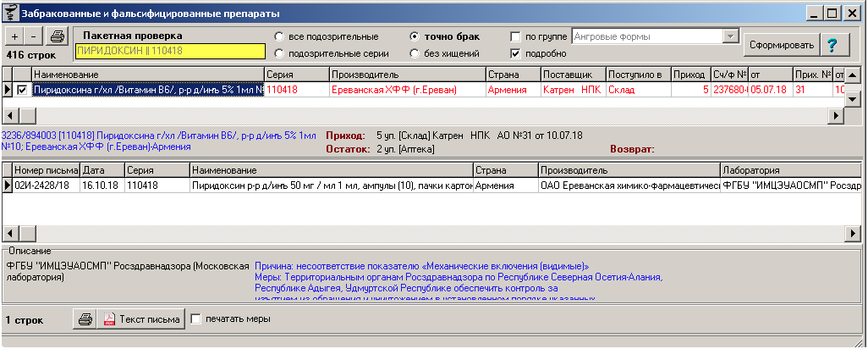Click 'Ереванская ХФФ (г.Ереван)' cell
Viewport: 868px width, 349px height.
coord(408,90)
